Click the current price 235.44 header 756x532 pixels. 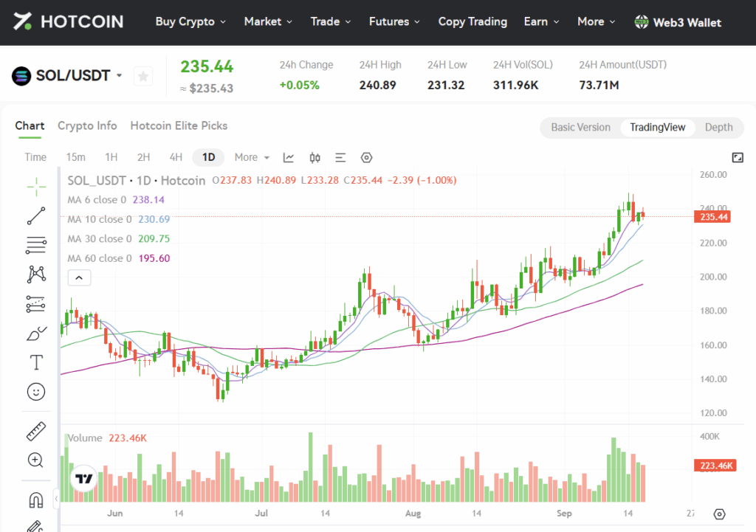point(207,66)
